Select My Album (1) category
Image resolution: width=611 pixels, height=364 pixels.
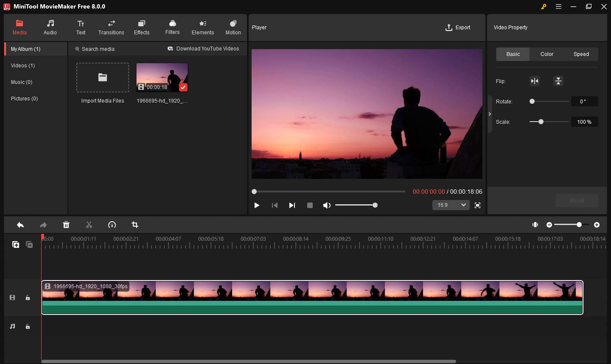[36, 49]
